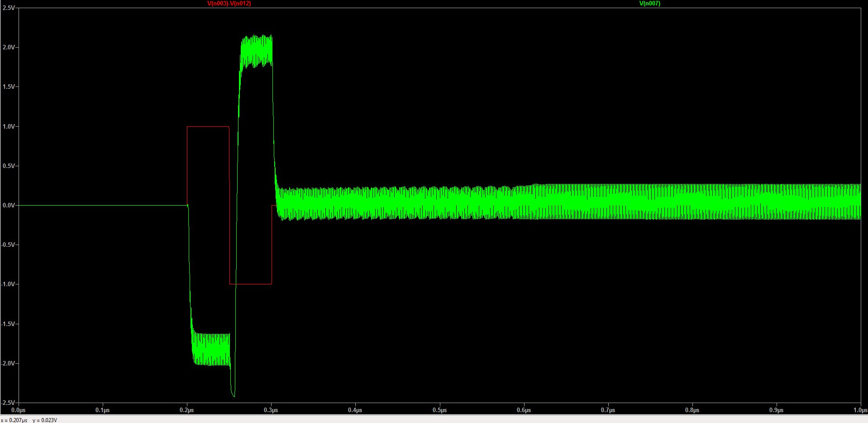The height and width of the screenshot is (423, 868).
Task: Click the x = 0.207µs status readout
Action: [x=14, y=420]
